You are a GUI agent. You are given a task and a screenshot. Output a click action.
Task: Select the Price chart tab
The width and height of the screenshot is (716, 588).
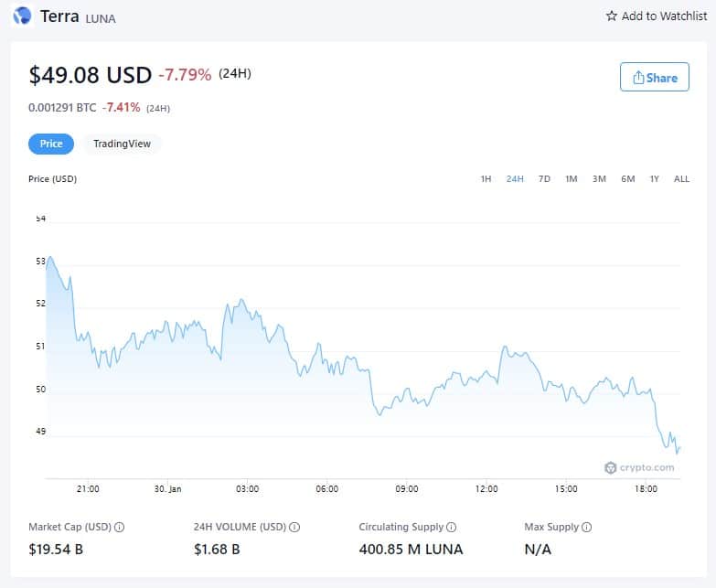point(51,144)
